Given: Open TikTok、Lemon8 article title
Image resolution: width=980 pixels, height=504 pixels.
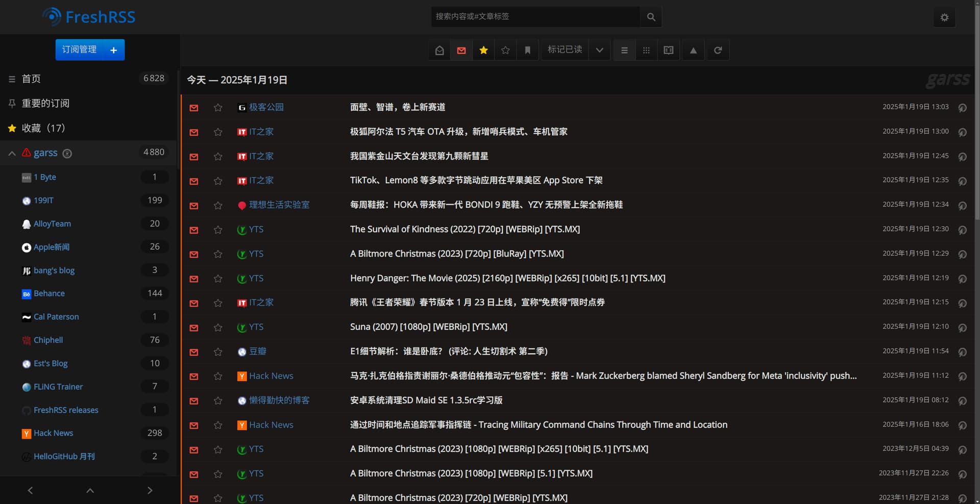Looking at the screenshot, I should coord(476,181).
